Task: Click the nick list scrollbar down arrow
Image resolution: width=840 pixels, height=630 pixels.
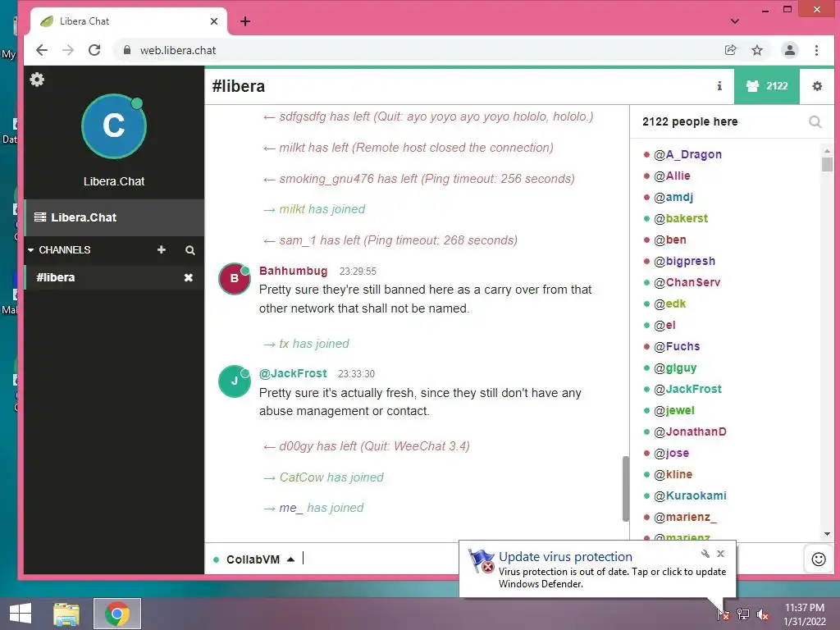Action: (x=827, y=534)
